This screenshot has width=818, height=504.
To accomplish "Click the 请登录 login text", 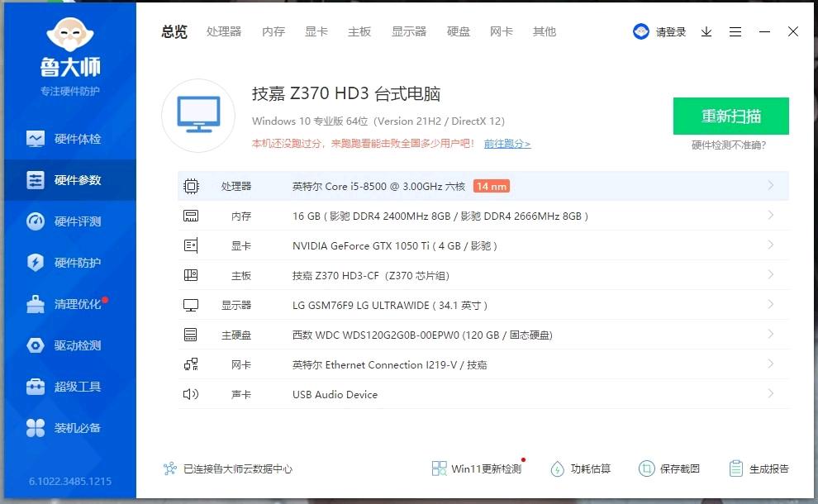I will [x=671, y=32].
